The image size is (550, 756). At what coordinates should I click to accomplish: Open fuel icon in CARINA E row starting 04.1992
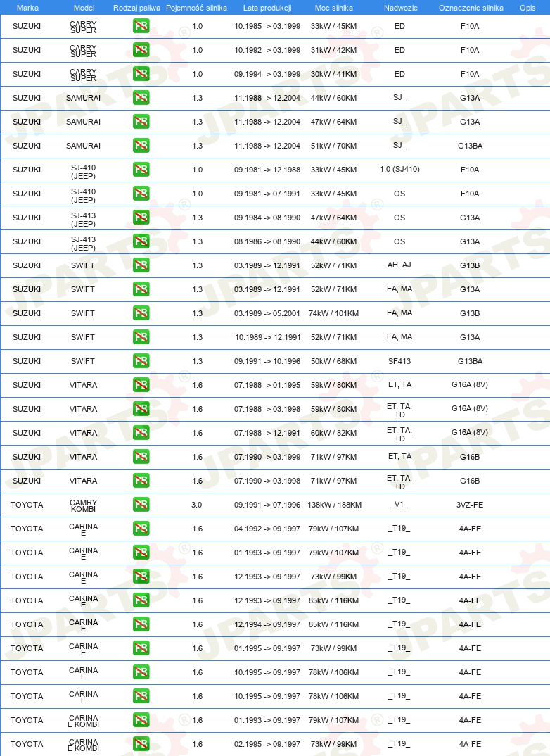pos(141,529)
